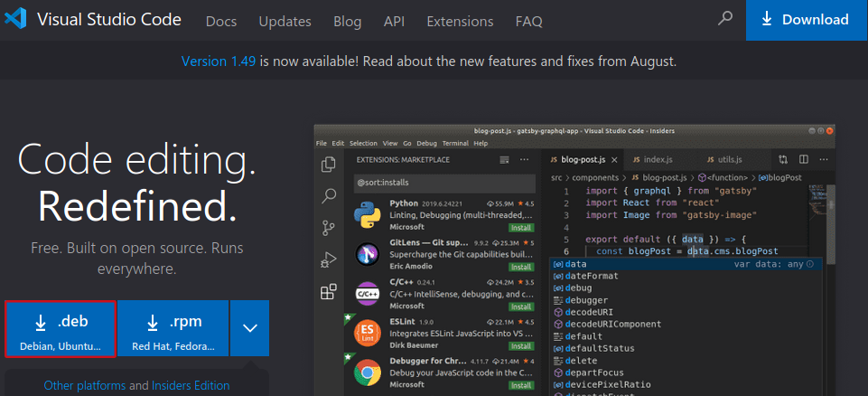Click the Explorer files icon in activity bar
This screenshot has height=396, width=868.
tap(329, 164)
